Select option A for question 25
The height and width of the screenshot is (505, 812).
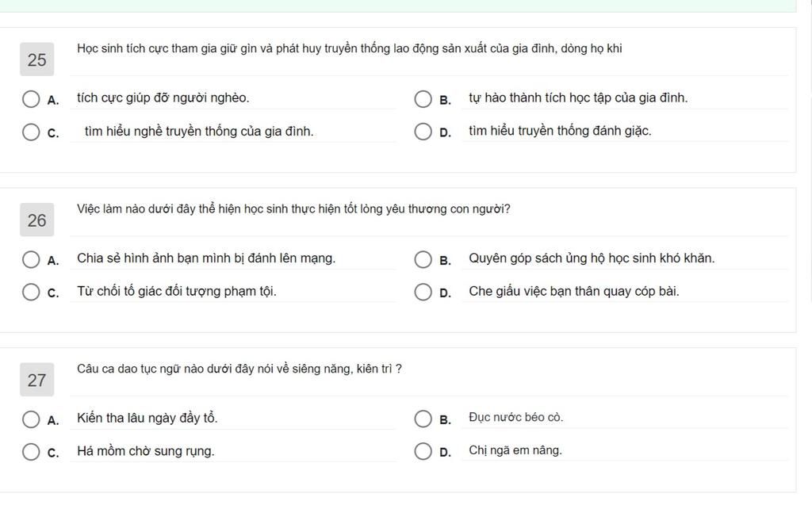click(x=31, y=98)
